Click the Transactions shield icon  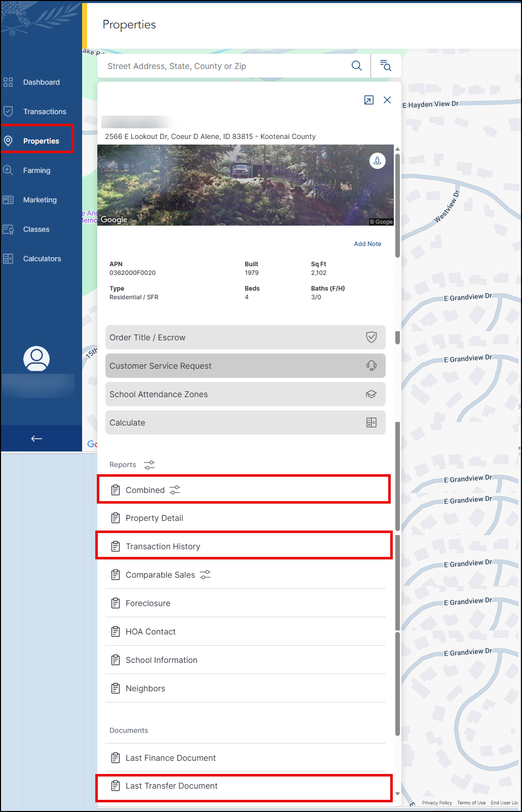pos(8,112)
